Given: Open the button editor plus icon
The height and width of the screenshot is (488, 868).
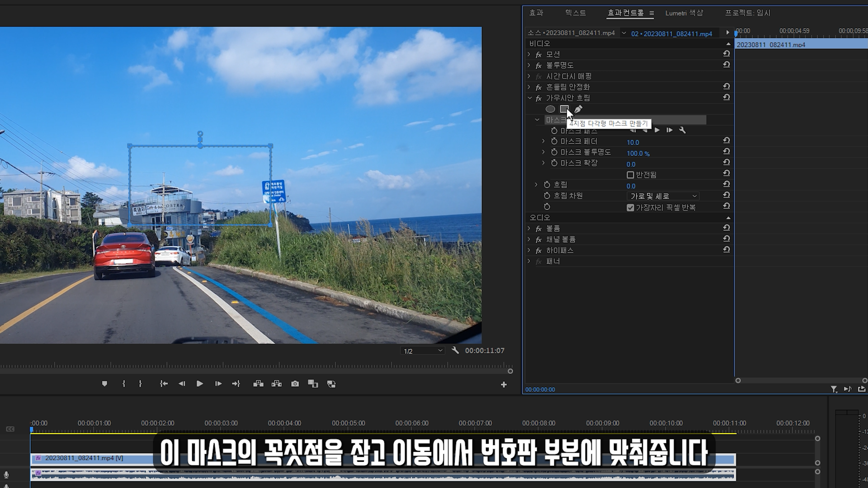Looking at the screenshot, I should [504, 385].
